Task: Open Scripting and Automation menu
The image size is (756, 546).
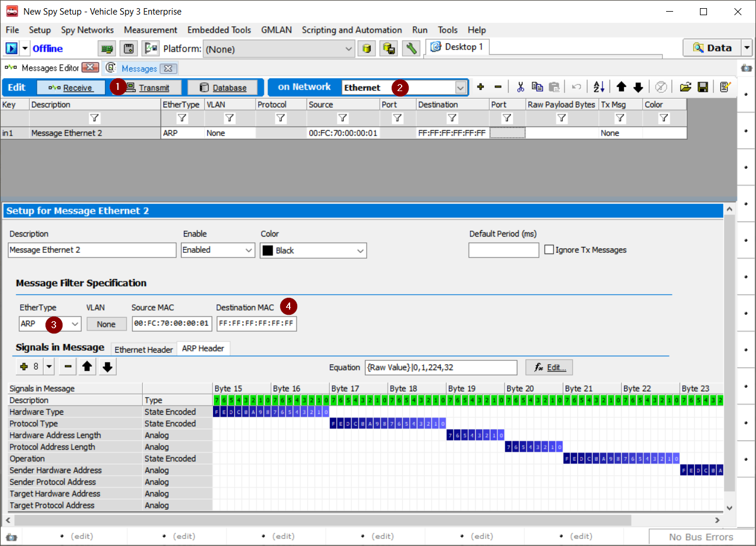Action: pyautogui.click(x=352, y=30)
